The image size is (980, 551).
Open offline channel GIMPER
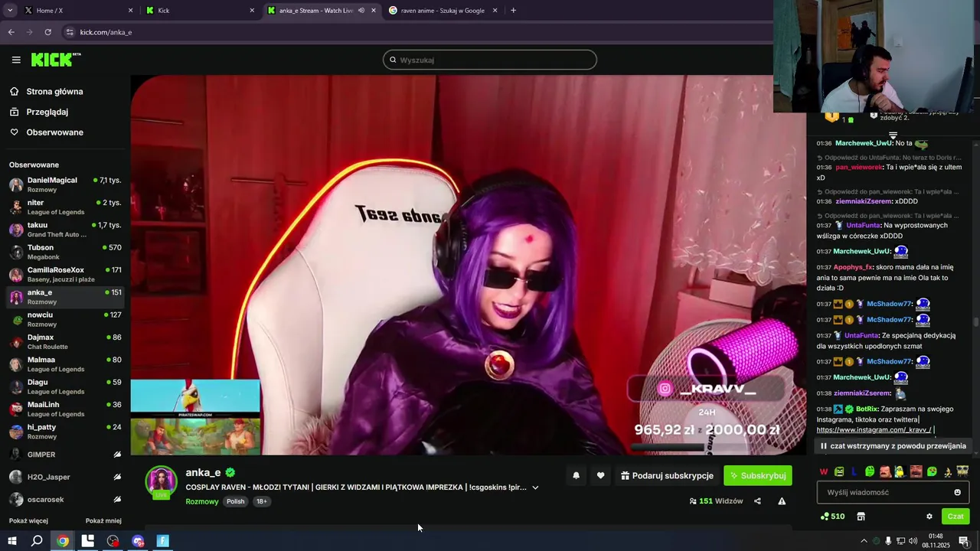[65, 455]
